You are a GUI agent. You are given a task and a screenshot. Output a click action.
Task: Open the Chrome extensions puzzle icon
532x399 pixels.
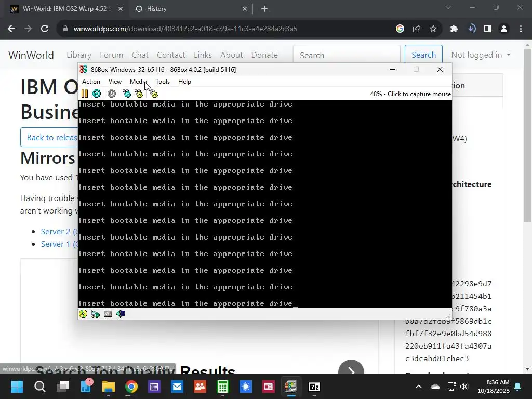454,29
